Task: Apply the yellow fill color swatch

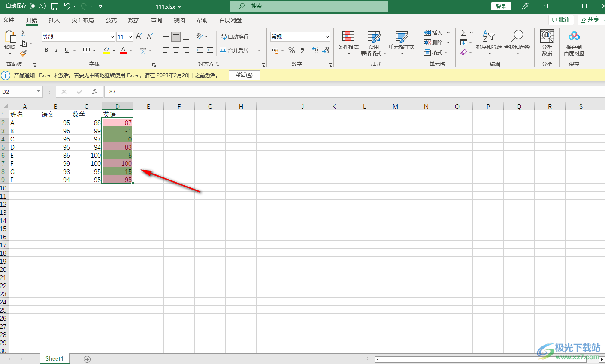Action: [106, 50]
